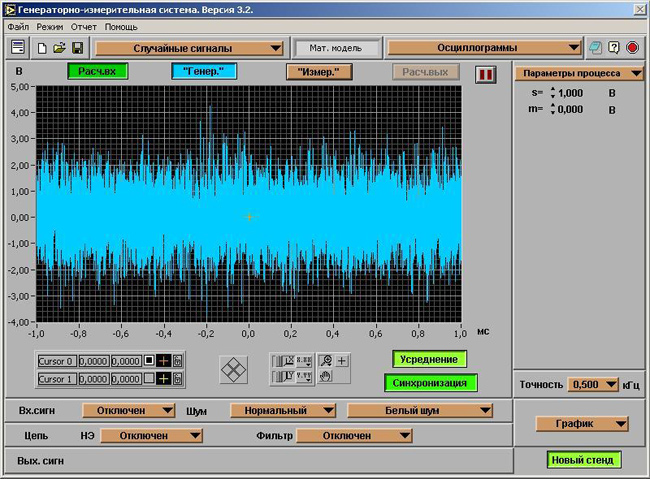Viewport: 650px width, 479px height.
Task: Open the Осциллограммы dropdown
Action: (x=484, y=48)
